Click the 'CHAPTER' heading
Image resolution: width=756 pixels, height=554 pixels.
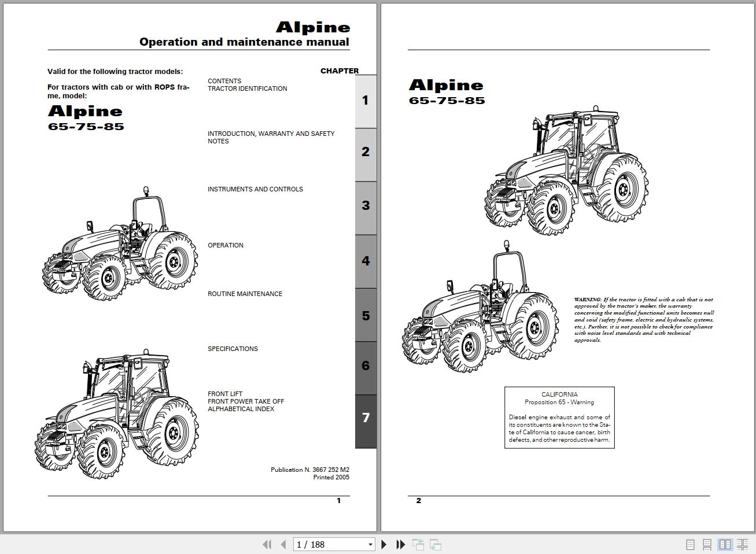(340, 71)
